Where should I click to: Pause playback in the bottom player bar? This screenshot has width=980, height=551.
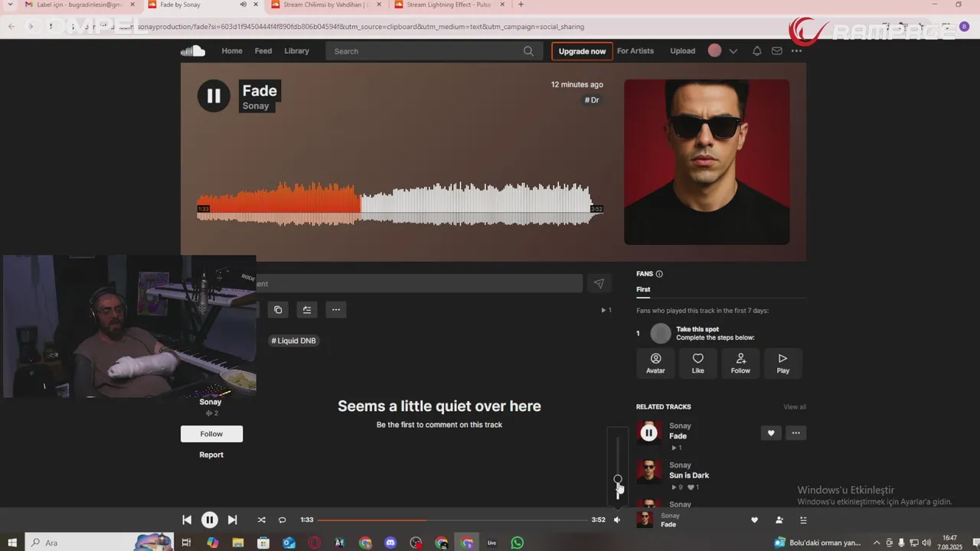[210, 520]
